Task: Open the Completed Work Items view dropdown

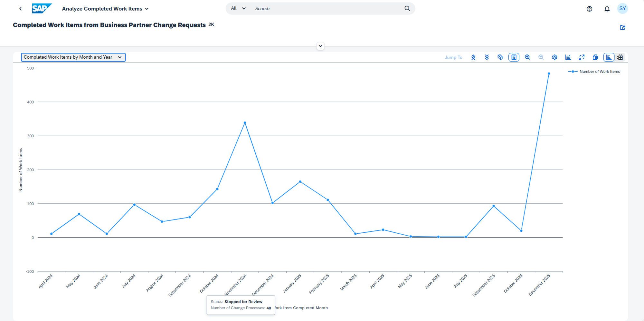Action: point(73,57)
